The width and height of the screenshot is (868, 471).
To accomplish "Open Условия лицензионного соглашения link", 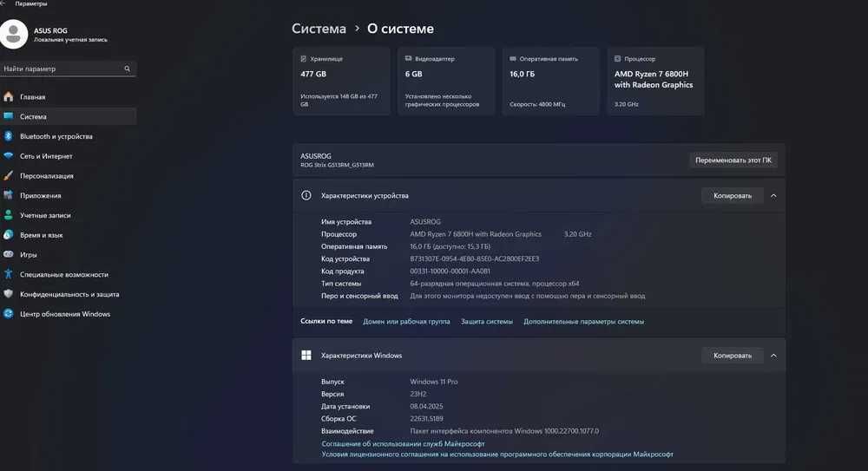I will (x=497, y=455).
